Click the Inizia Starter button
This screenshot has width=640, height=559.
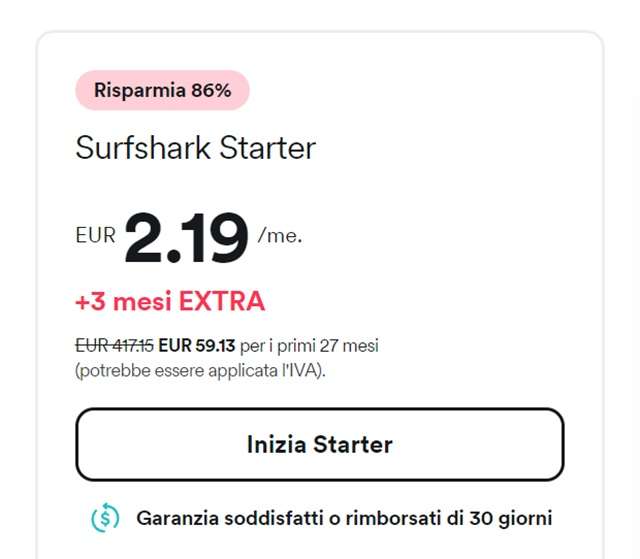pos(319,444)
